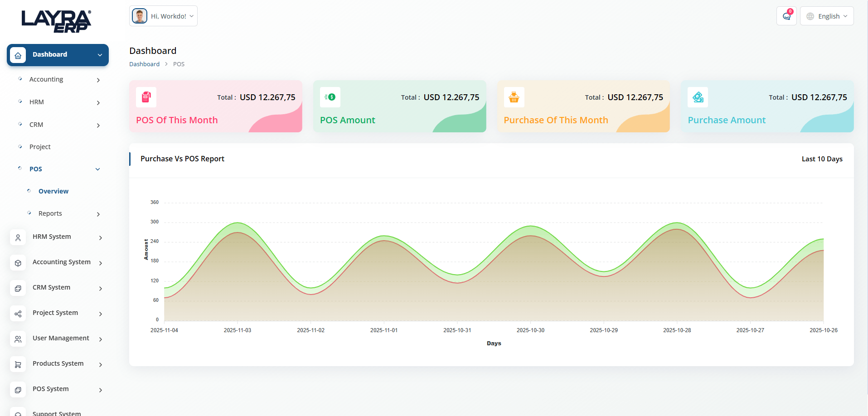Click the Purchase Of This Month basket icon
Viewport: 868px width, 416px height.
coord(514,97)
